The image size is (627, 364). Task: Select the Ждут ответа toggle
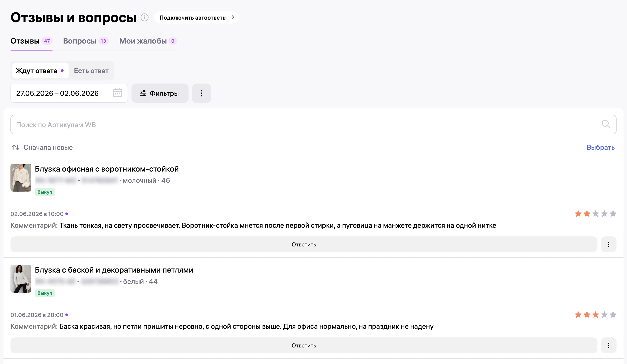point(40,71)
